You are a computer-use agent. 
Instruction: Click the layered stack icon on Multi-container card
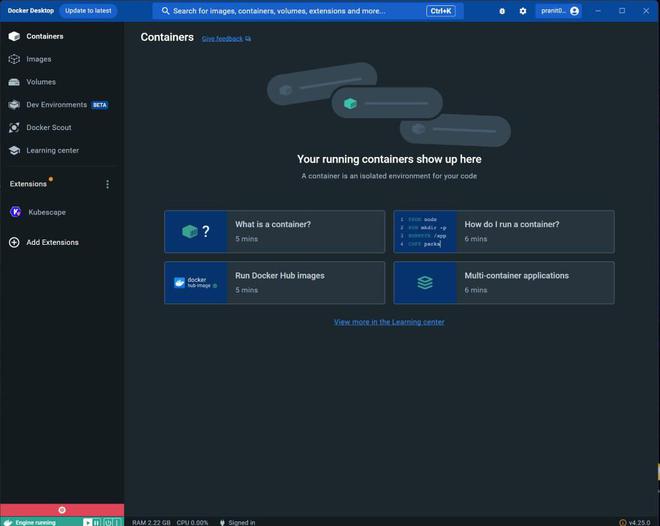tap(425, 283)
